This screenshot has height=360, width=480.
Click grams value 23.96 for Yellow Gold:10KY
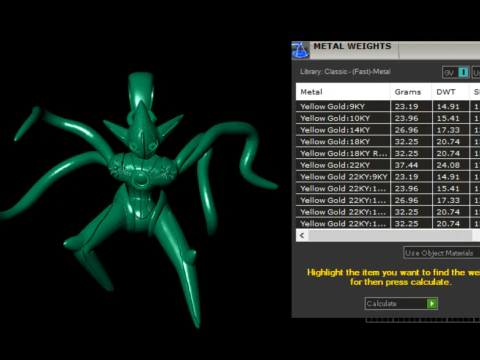pos(406,118)
